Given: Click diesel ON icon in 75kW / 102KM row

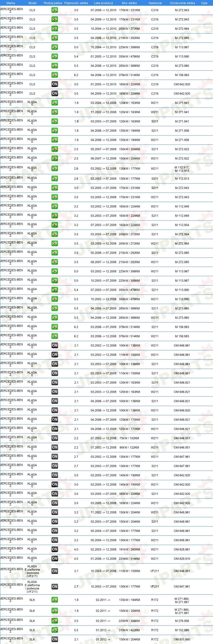Looking at the screenshot, I should click(x=54, y=438).
